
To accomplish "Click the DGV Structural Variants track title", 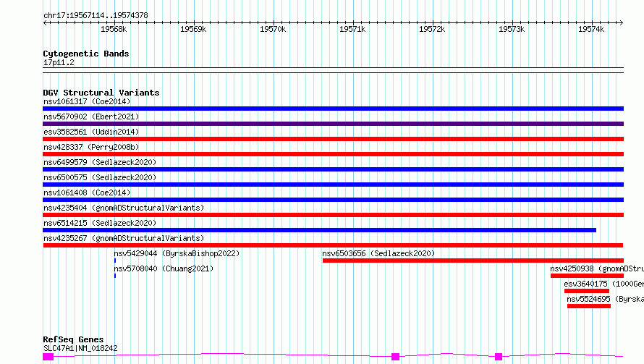I will (101, 93).
